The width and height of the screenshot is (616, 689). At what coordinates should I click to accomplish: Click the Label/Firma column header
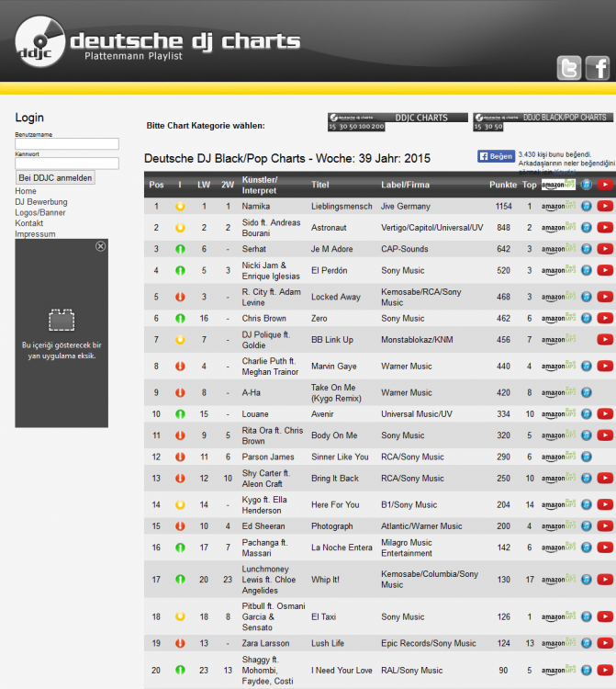click(405, 185)
